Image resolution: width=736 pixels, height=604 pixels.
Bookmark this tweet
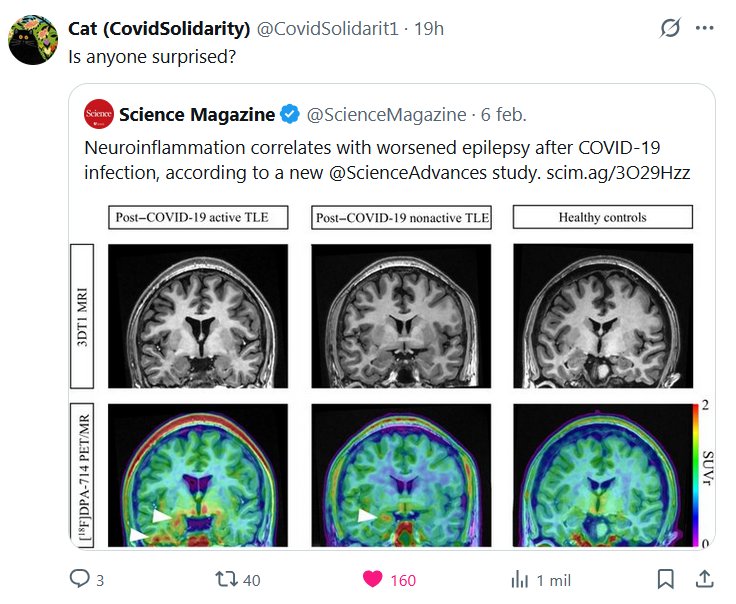[666, 579]
